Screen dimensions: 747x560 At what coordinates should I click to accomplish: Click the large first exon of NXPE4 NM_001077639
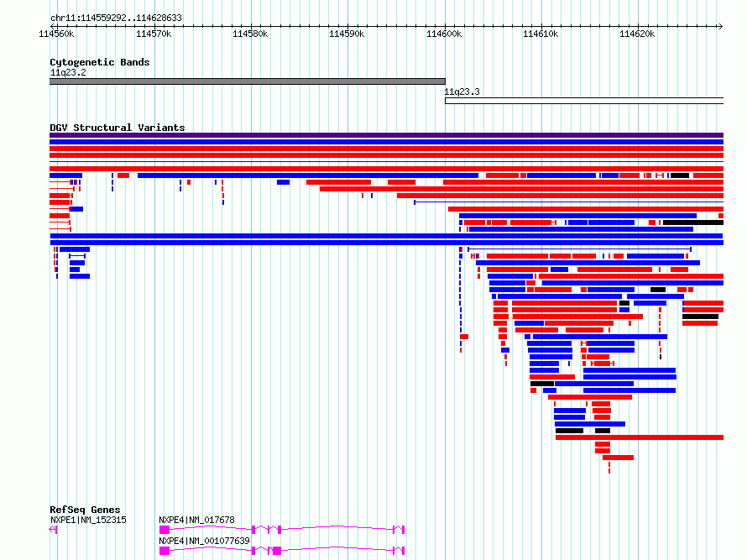[x=165, y=551]
